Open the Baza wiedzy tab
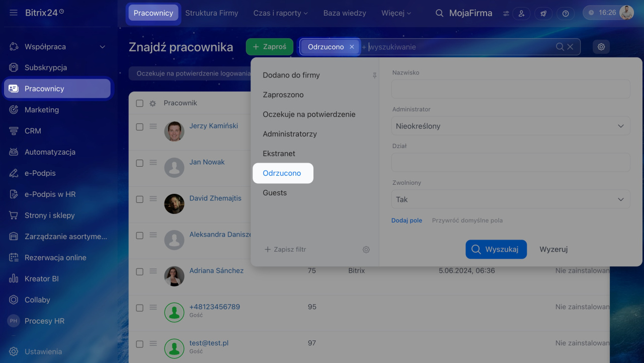This screenshot has width=644, height=363. click(345, 13)
